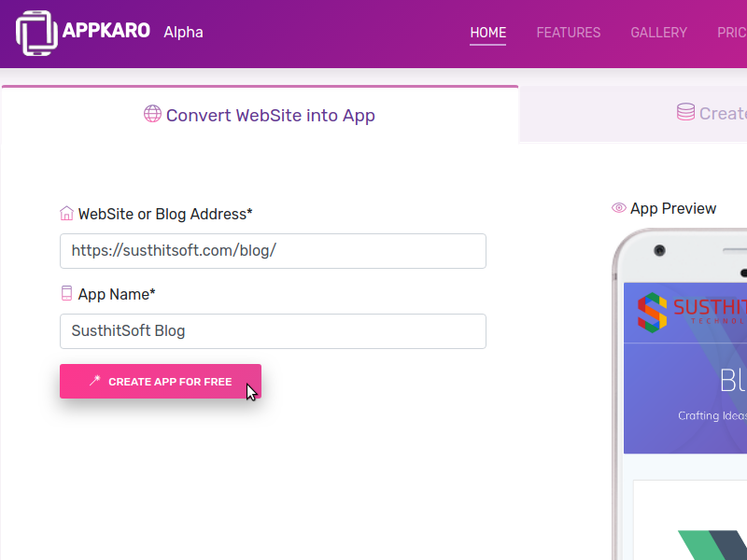The height and width of the screenshot is (560, 747).
Task: Click the APPKARO phone logo icon
Action: [x=35, y=34]
